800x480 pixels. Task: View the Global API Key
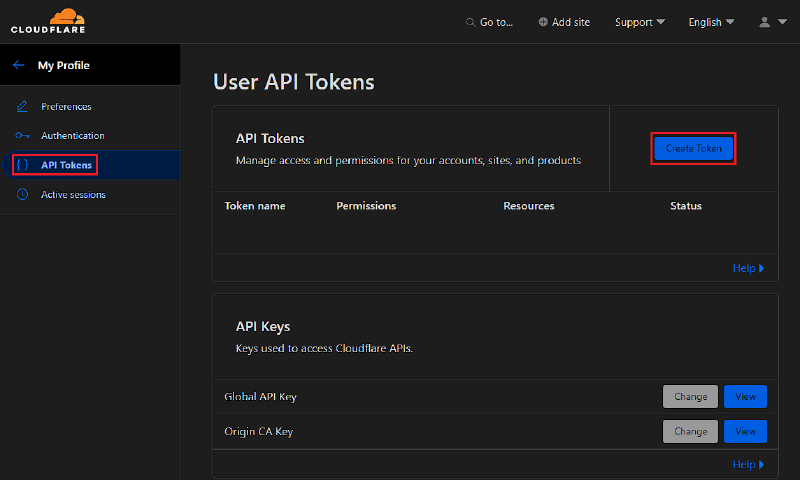pyautogui.click(x=745, y=397)
